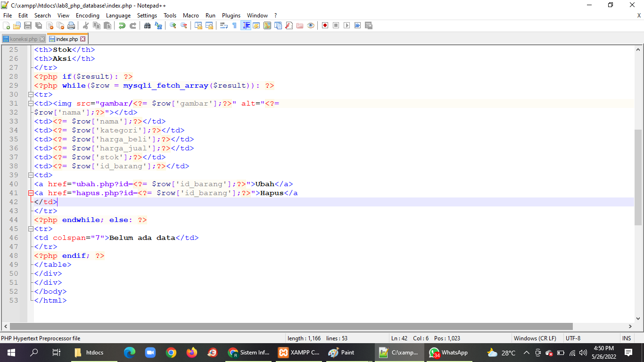Select the Cut icon
This screenshot has width=644, height=362.
tap(86, 26)
